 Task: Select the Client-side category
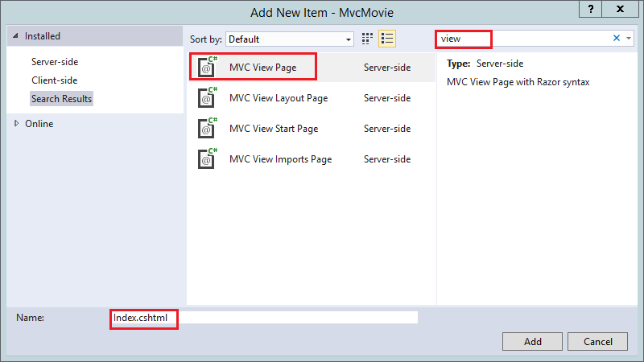(54, 80)
